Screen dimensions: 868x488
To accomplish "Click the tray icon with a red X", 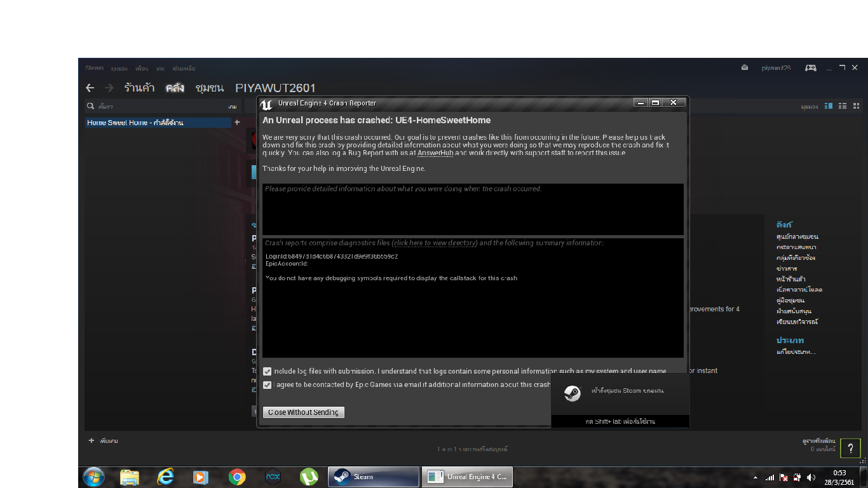I will 783,477.
